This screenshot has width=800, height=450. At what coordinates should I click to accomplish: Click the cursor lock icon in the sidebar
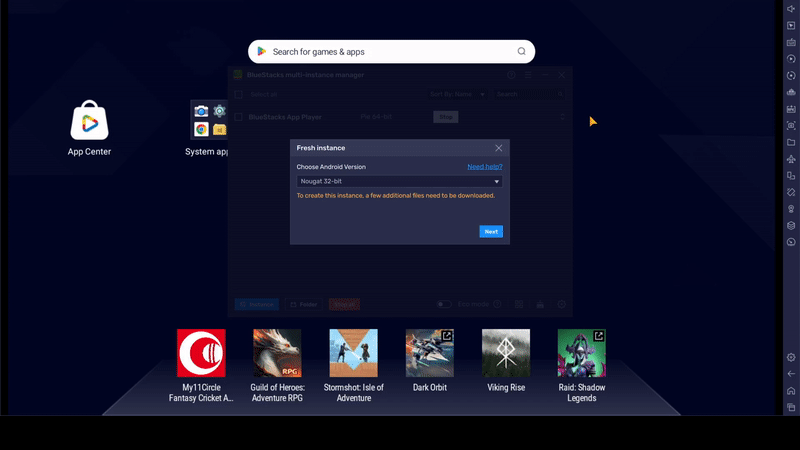point(791,26)
